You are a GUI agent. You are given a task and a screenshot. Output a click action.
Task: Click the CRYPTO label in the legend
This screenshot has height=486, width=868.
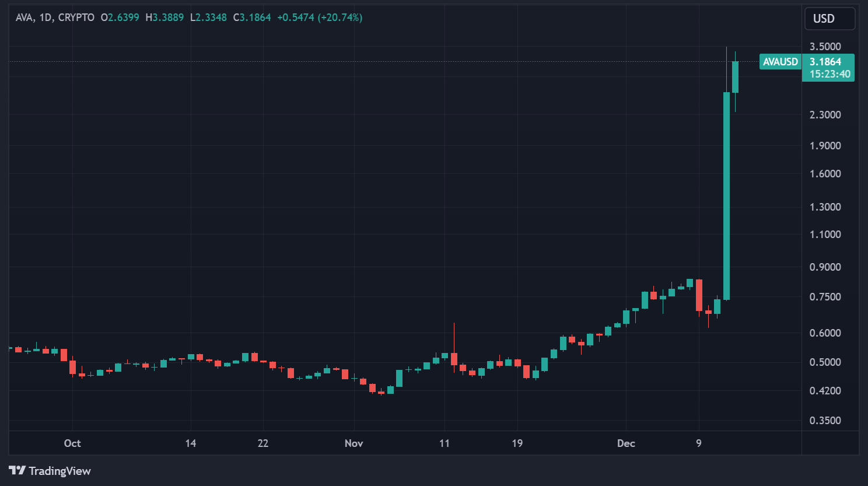tap(76, 18)
